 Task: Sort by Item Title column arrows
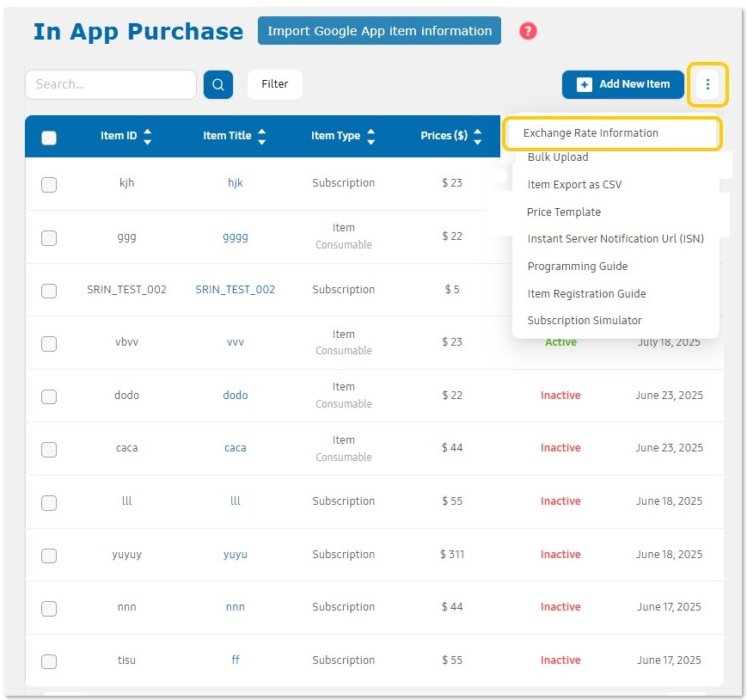pos(261,136)
